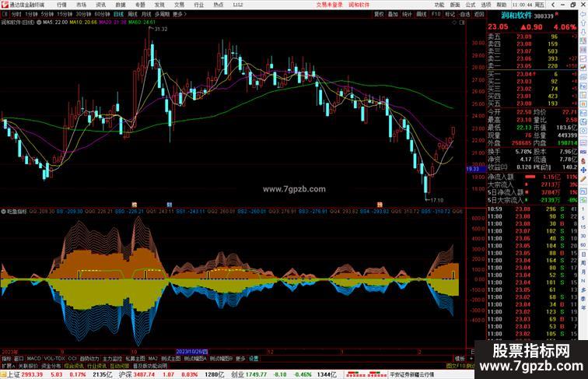Screen dimensions: 588x379
Task: Select the 日线 daily period
Action: click(118, 14)
